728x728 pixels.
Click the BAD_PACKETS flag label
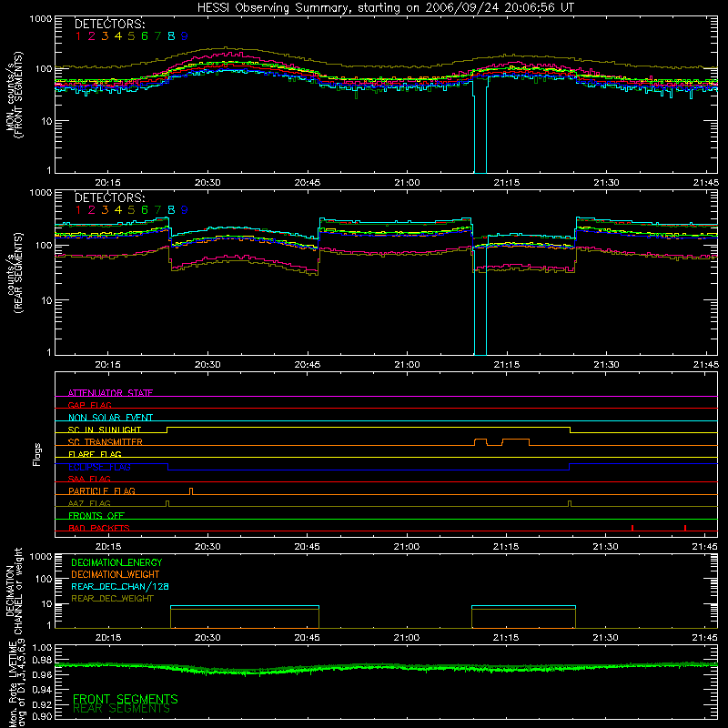[99, 528]
